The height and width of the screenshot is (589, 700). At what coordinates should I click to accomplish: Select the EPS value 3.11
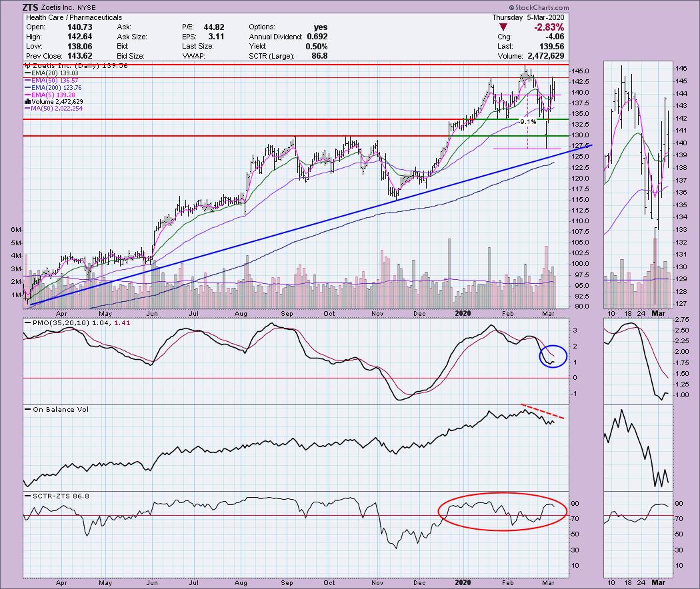click(x=216, y=37)
